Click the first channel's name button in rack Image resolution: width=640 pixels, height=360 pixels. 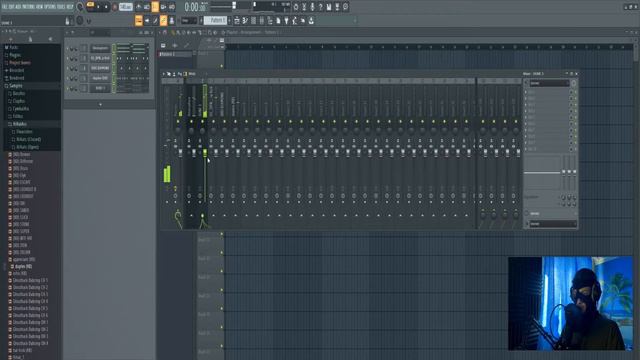[100, 48]
